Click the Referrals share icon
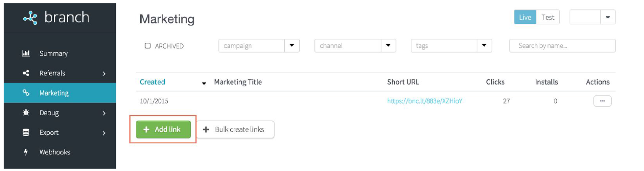The width and height of the screenshot is (644, 171). pyautogui.click(x=26, y=73)
